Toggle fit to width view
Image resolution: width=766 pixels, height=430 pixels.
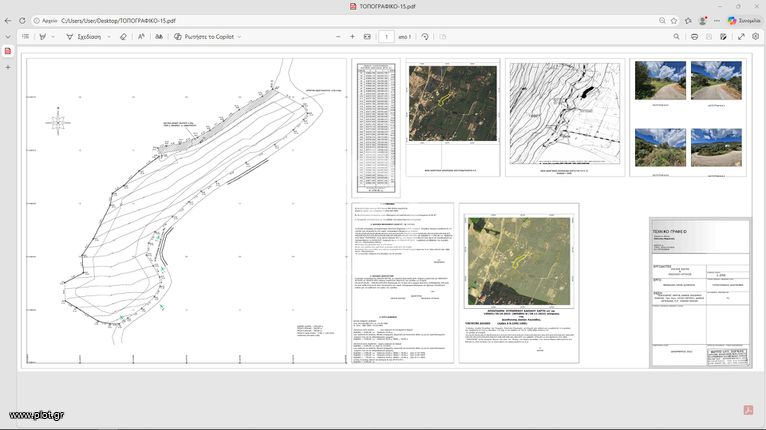tap(367, 37)
